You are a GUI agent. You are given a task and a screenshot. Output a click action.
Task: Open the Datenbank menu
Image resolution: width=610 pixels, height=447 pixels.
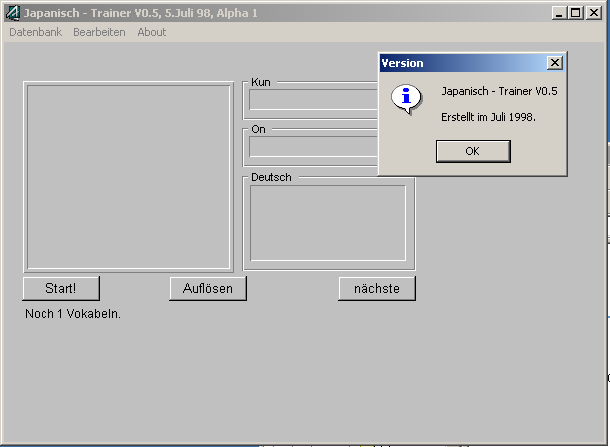(35, 32)
